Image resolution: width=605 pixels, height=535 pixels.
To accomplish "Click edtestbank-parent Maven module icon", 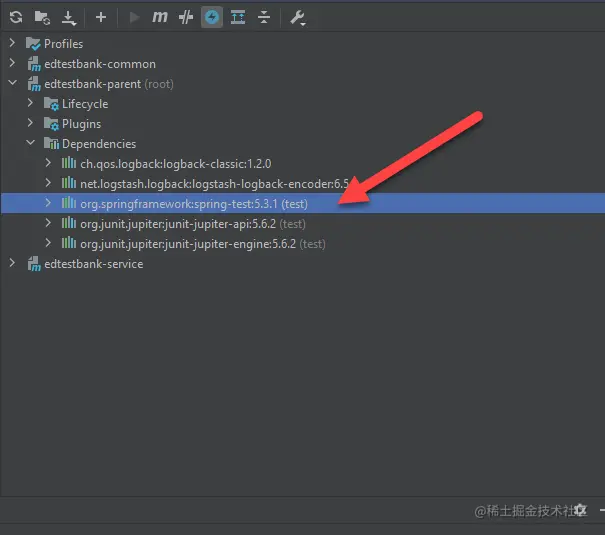I will [34, 84].
